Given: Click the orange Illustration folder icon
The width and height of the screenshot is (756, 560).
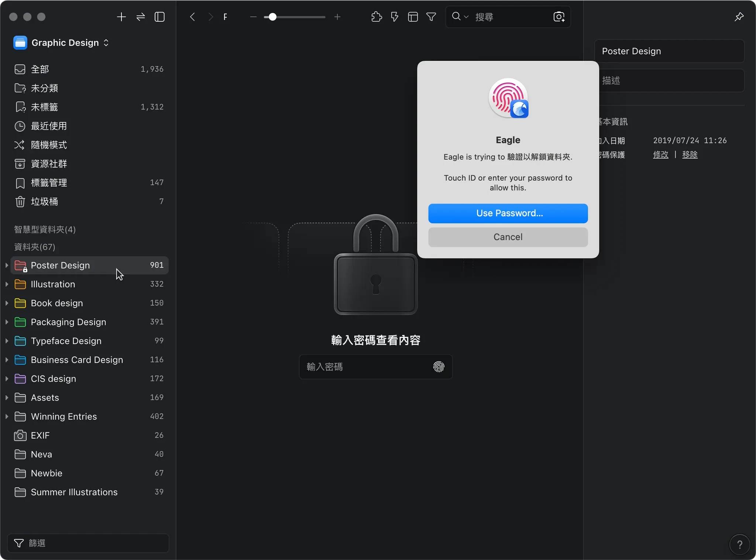Looking at the screenshot, I should 20,284.
